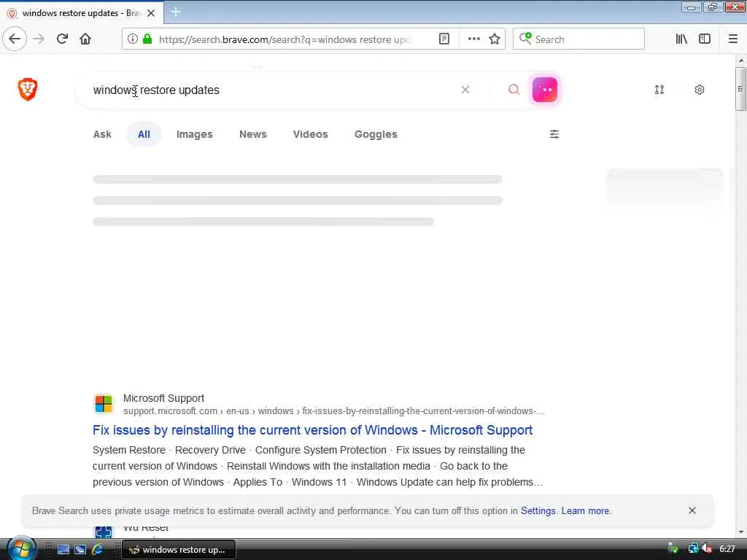This screenshot has width=747, height=560.
Task: Click the Forward navigation arrow
Action: (39, 39)
